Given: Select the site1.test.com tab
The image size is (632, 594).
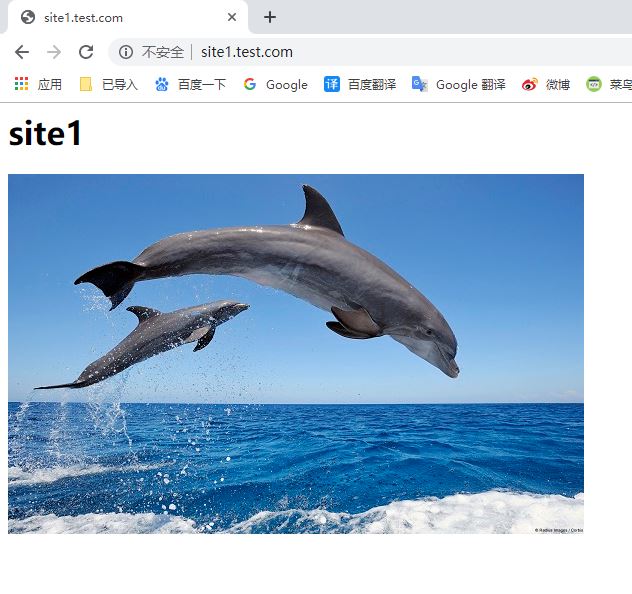Looking at the screenshot, I should 120,17.
